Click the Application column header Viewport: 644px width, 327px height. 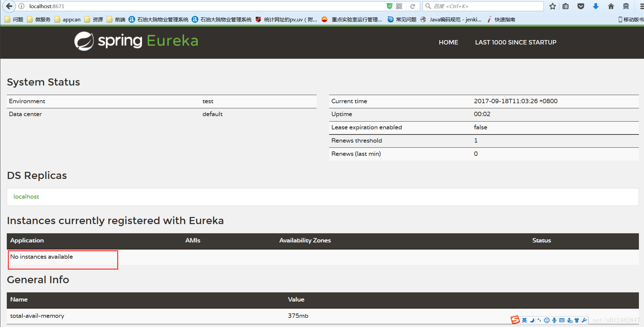pyautogui.click(x=27, y=240)
